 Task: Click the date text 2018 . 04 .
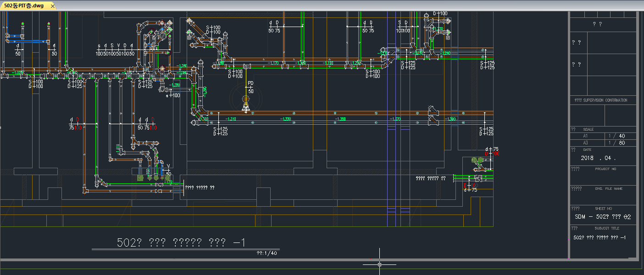[598, 158]
